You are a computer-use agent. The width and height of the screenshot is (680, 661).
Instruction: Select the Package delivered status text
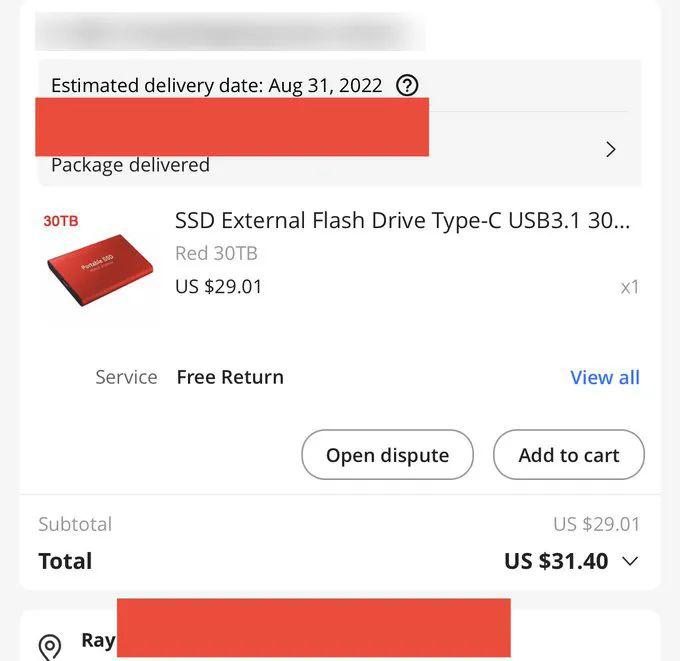[x=130, y=165]
